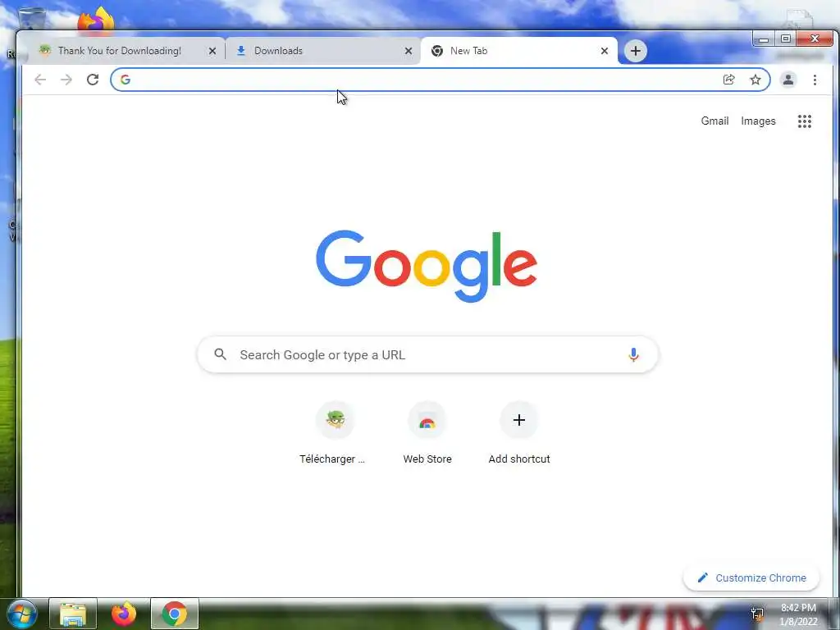Open a new tab with the plus button

click(636, 51)
